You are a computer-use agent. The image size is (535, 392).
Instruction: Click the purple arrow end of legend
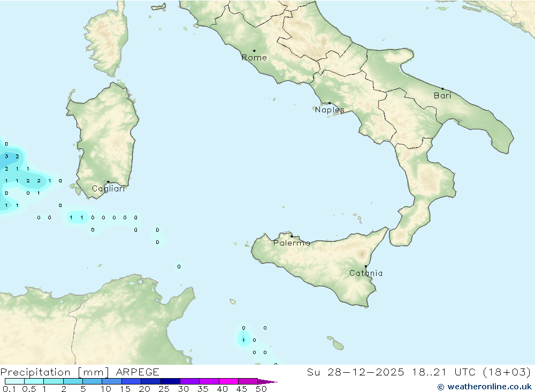267,381
